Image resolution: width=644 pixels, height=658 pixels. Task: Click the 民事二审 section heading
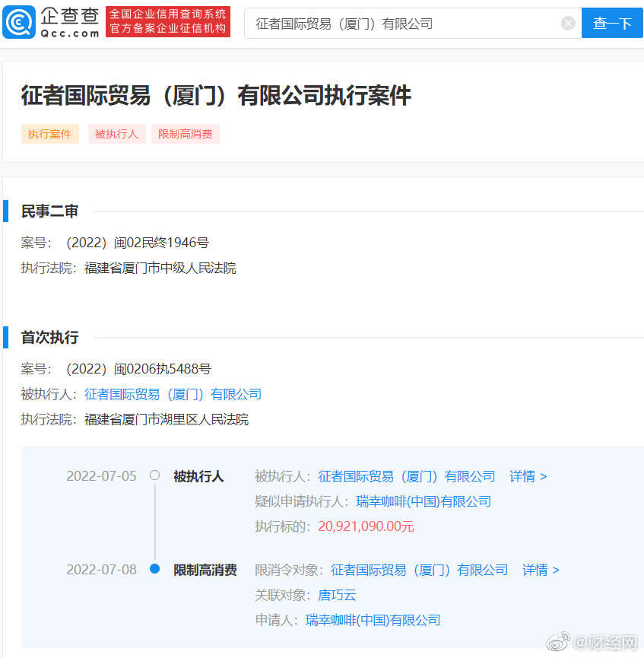[49, 211]
